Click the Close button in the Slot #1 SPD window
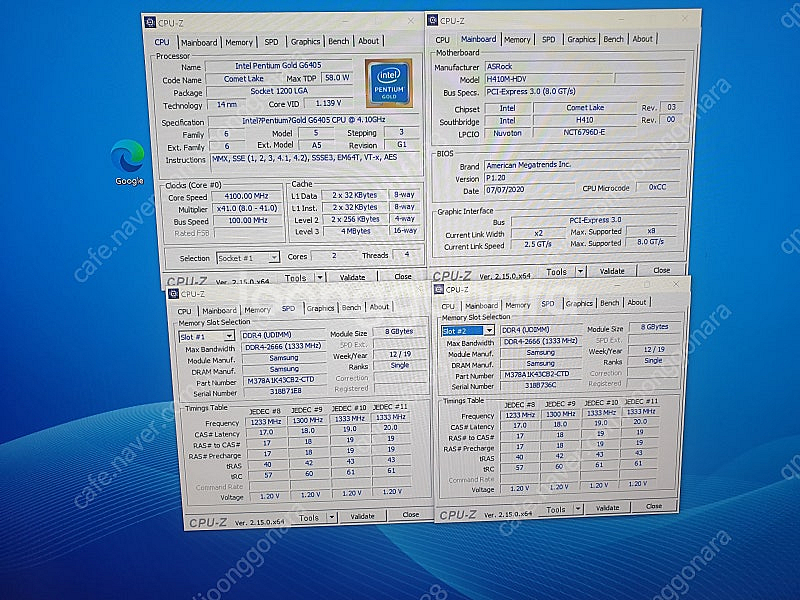Image resolution: width=800 pixels, height=600 pixels. tap(410, 514)
